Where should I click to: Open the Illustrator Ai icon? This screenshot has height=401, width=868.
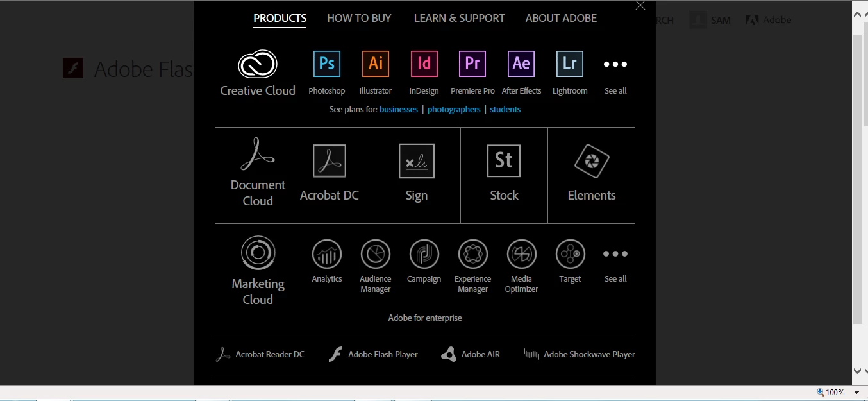click(x=376, y=64)
